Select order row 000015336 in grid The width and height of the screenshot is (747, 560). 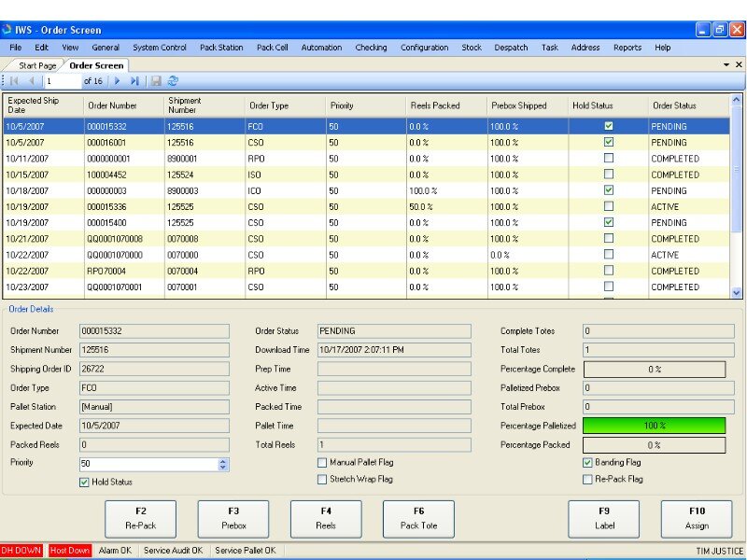pos(112,207)
